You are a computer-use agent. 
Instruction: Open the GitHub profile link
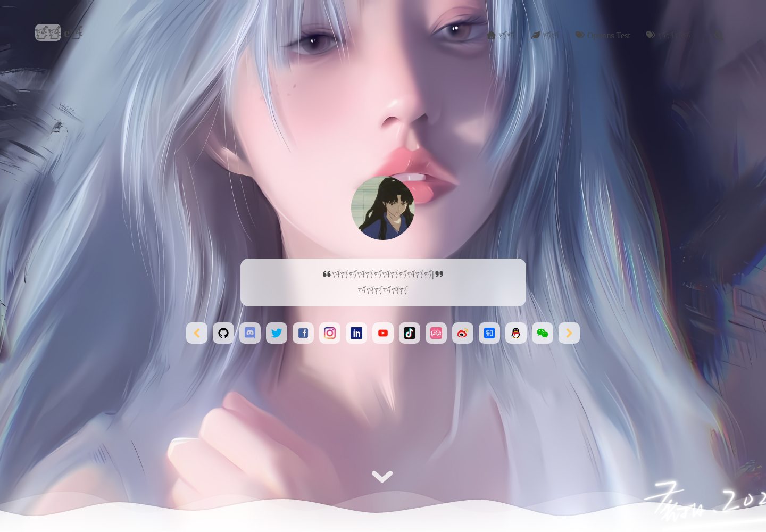(223, 333)
